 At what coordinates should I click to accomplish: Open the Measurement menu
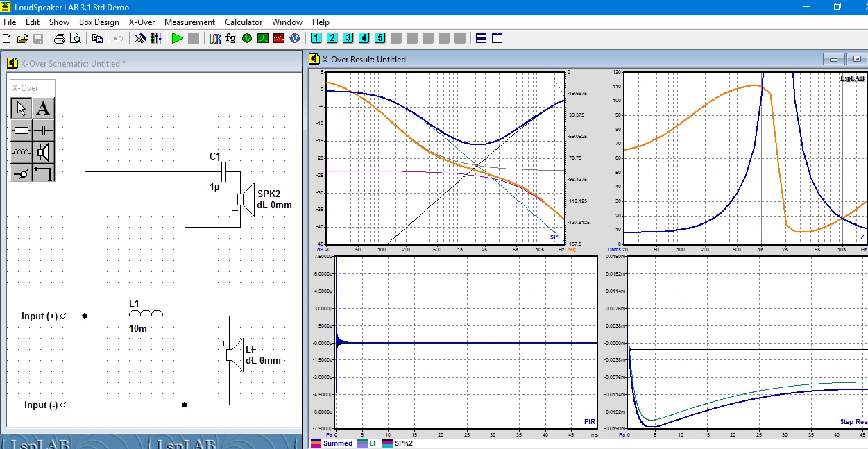(x=190, y=22)
